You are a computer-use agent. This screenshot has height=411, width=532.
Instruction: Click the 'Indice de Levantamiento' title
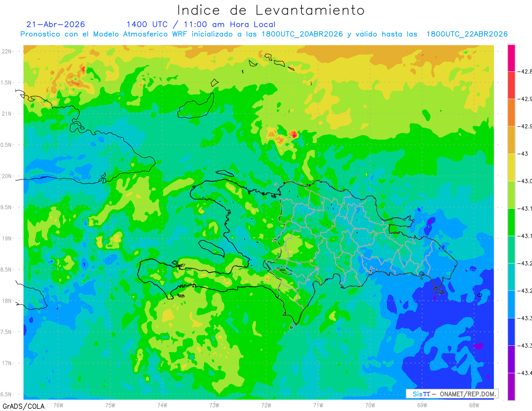pos(271,10)
